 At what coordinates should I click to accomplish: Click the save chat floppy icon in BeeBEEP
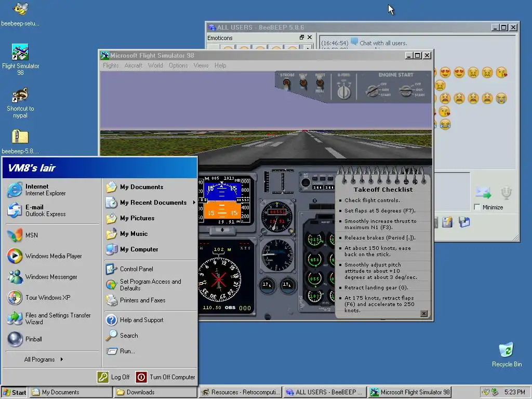(x=464, y=222)
